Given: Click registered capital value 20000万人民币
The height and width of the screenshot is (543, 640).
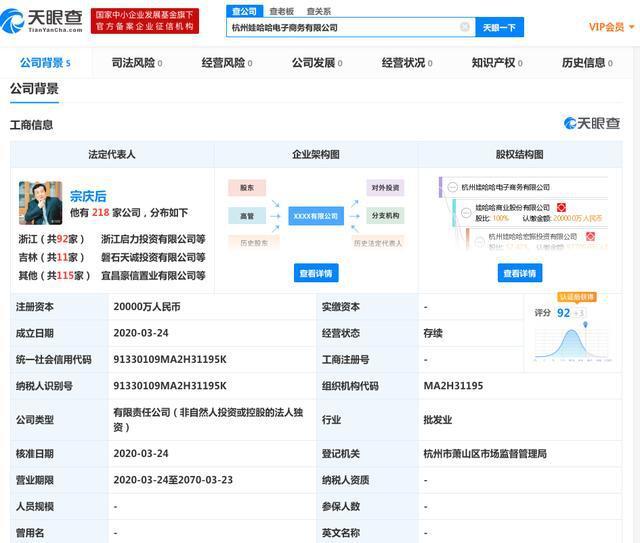Looking at the screenshot, I should (x=147, y=307).
